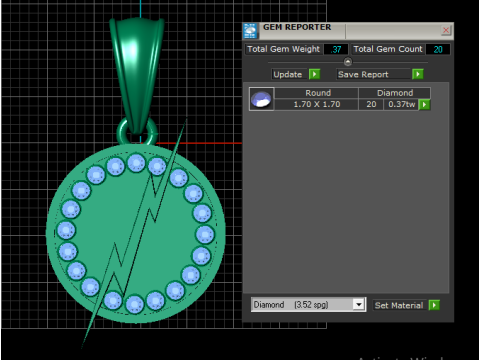
Task: Click the green arrow next to Set Material
Action: click(434, 305)
